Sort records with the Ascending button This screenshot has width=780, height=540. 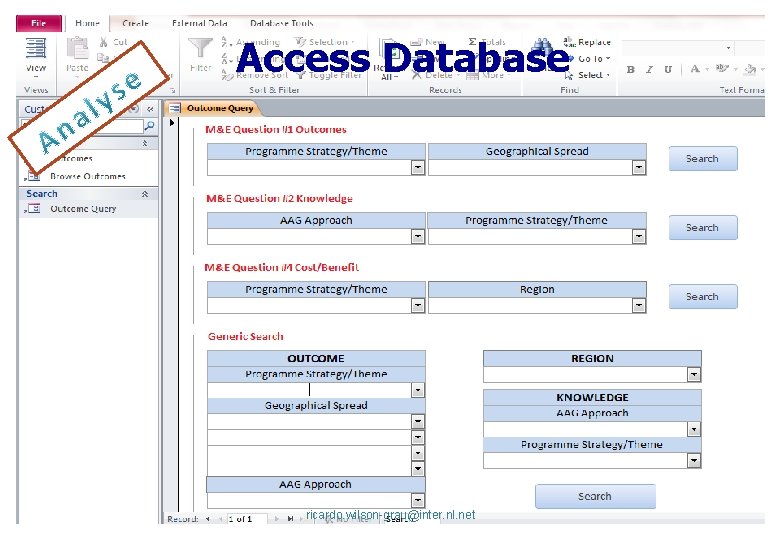pos(251,42)
